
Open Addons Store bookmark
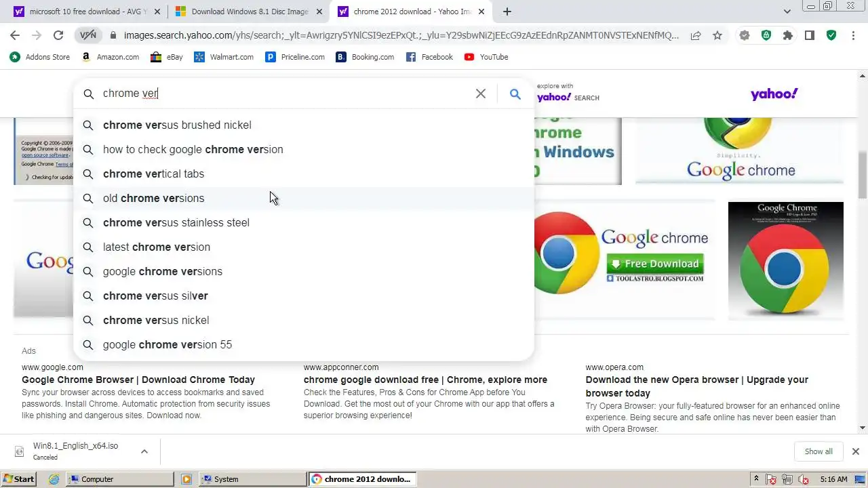[x=40, y=57]
